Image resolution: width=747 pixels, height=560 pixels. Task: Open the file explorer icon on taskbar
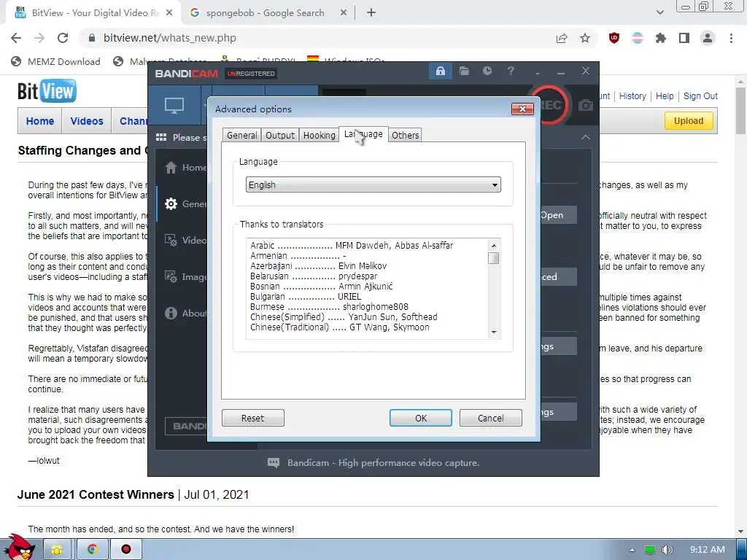click(57, 550)
